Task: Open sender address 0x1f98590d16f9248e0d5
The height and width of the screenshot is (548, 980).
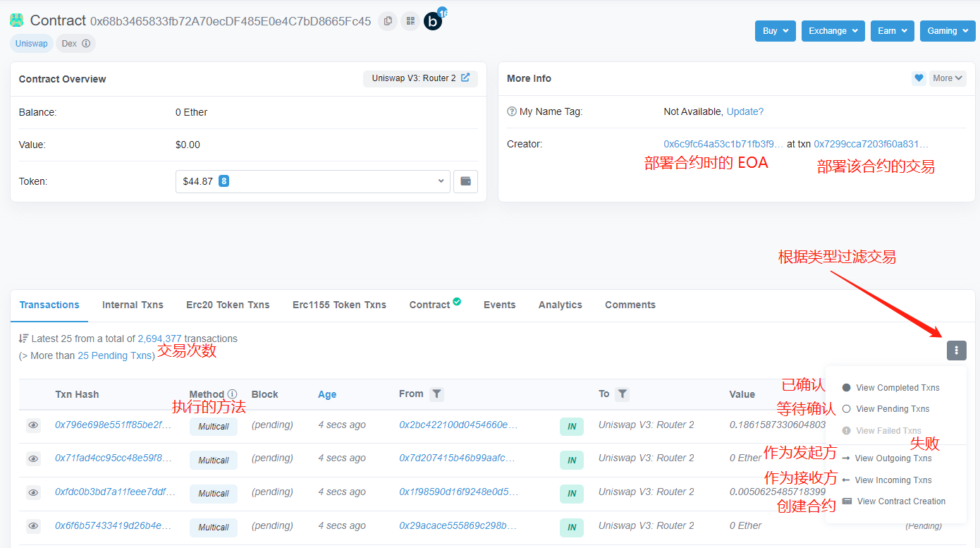Action: 458,492
